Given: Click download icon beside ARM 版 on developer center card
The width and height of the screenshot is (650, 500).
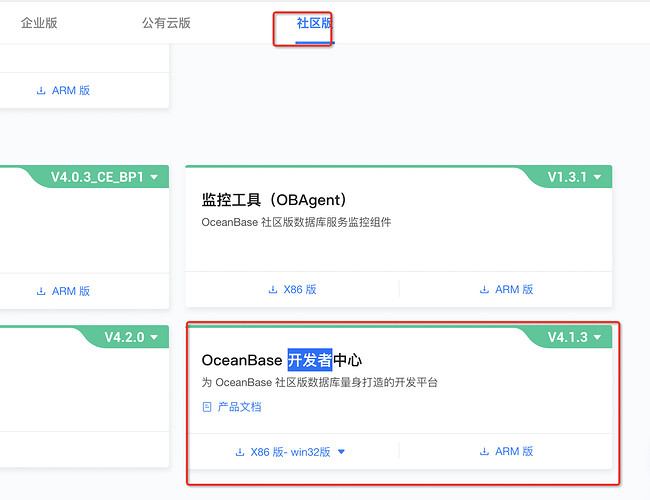Looking at the screenshot, I should [x=484, y=451].
